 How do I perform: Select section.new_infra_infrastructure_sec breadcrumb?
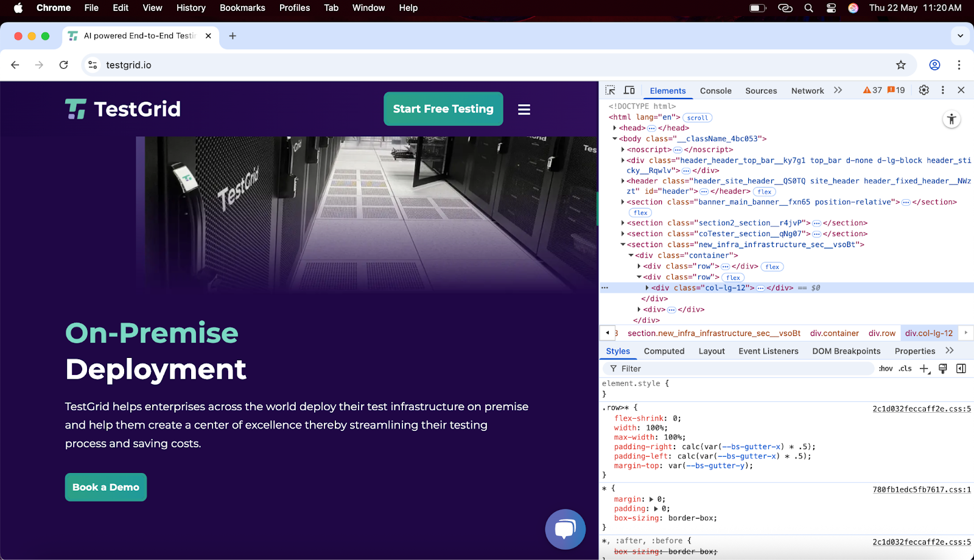[x=714, y=334]
